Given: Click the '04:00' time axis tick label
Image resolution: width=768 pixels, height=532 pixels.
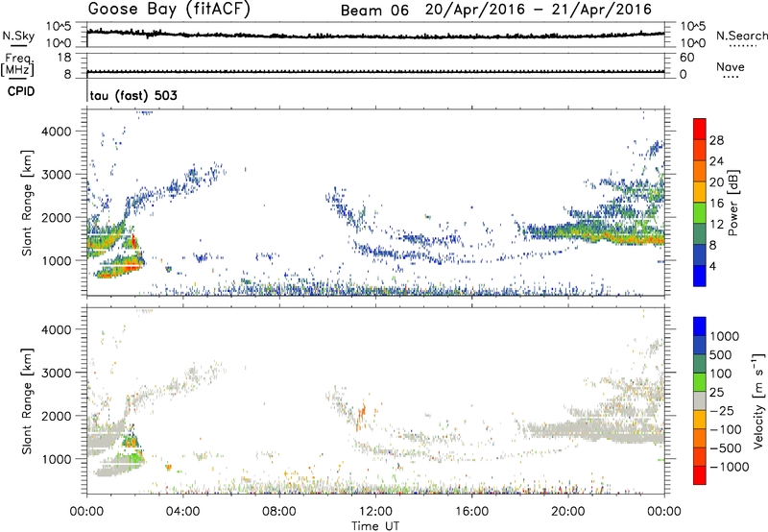Looking at the screenshot, I should point(183,512).
